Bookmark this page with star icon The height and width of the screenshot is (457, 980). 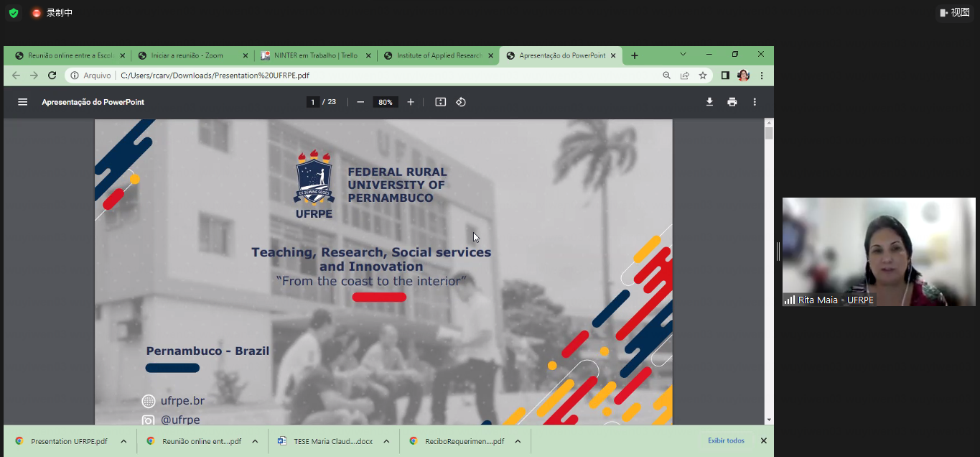pyautogui.click(x=703, y=75)
